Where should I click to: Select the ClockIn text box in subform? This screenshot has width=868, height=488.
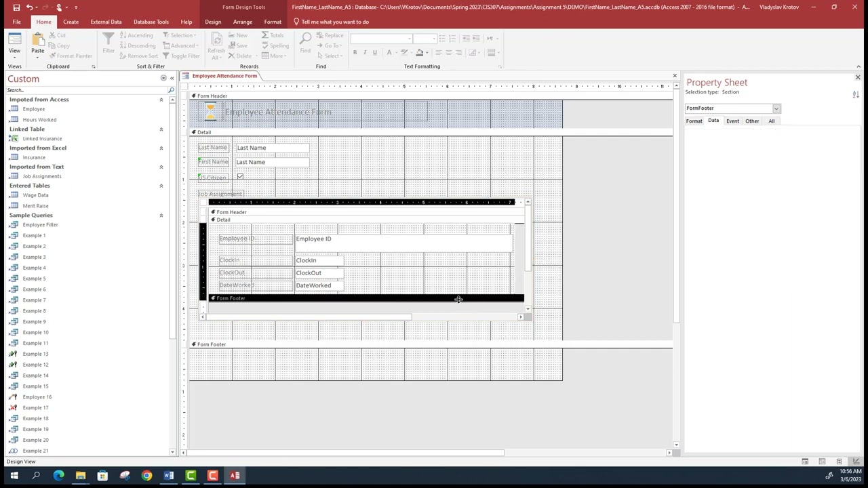pos(319,260)
